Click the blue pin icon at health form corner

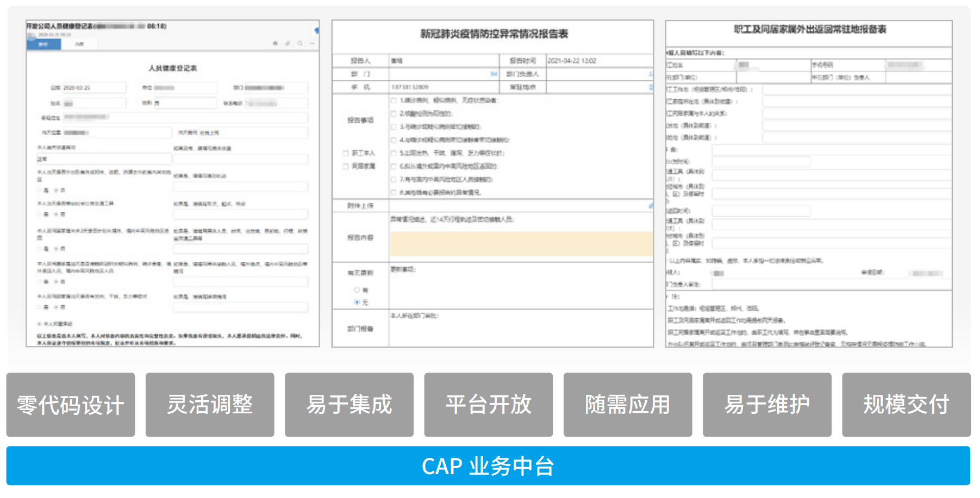[x=316, y=31]
